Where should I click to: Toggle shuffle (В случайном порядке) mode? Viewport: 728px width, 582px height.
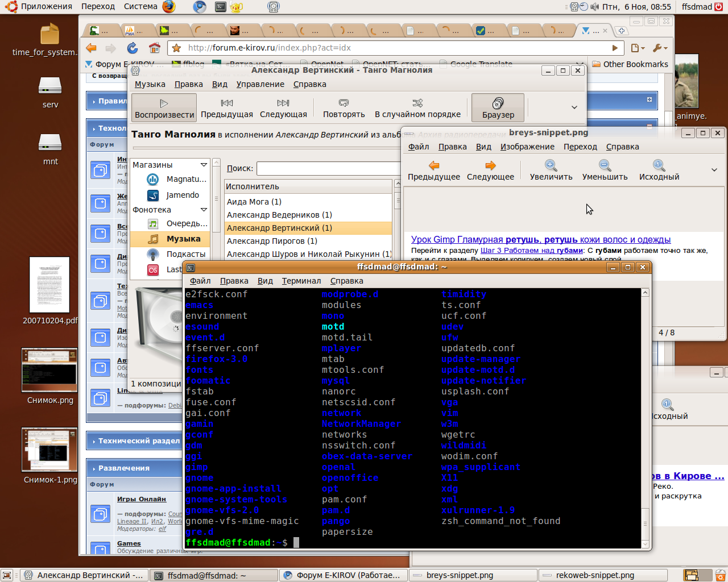pos(417,108)
